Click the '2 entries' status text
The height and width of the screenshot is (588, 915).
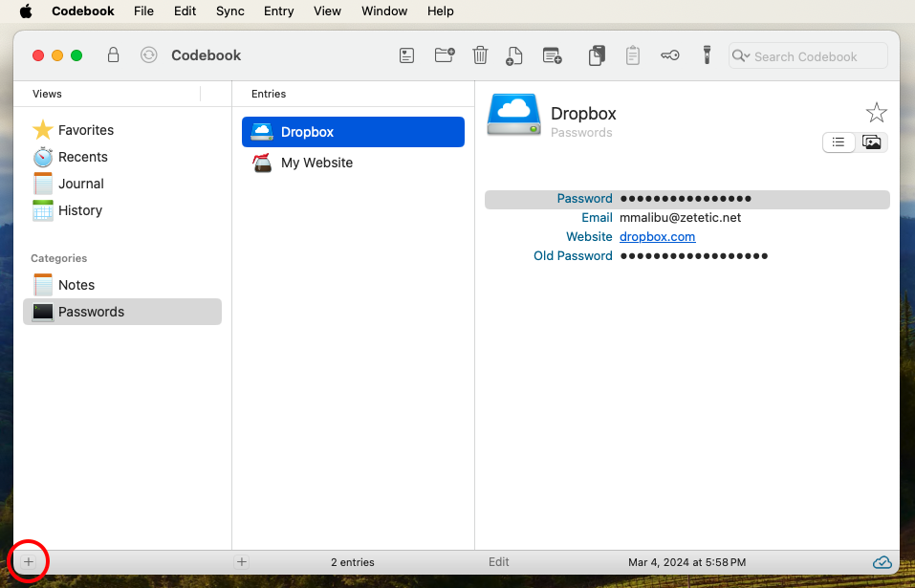tap(353, 563)
